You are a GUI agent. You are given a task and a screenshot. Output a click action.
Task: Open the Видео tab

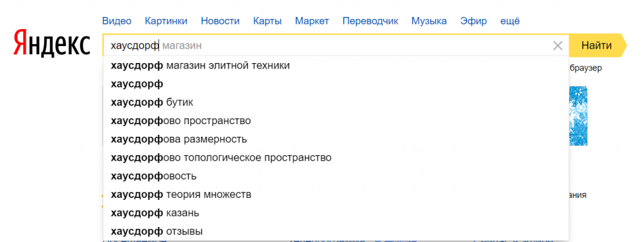(x=116, y=21)
